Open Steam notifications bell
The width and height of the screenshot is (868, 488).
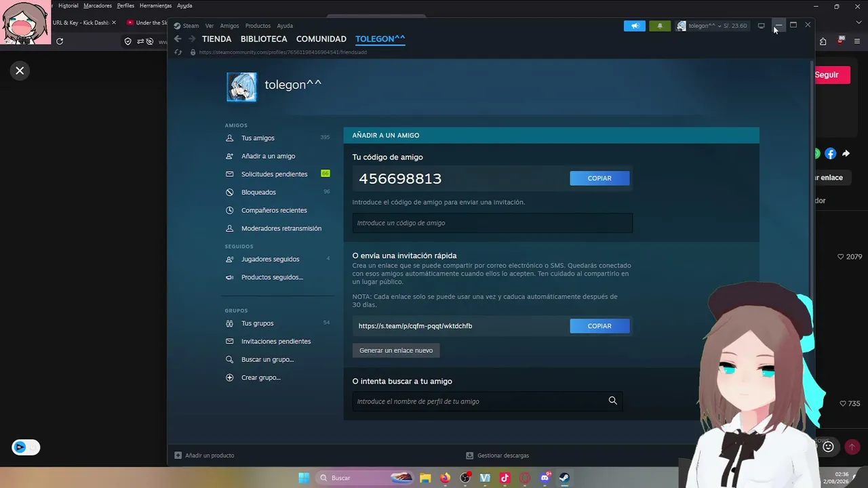coord(660,26)
